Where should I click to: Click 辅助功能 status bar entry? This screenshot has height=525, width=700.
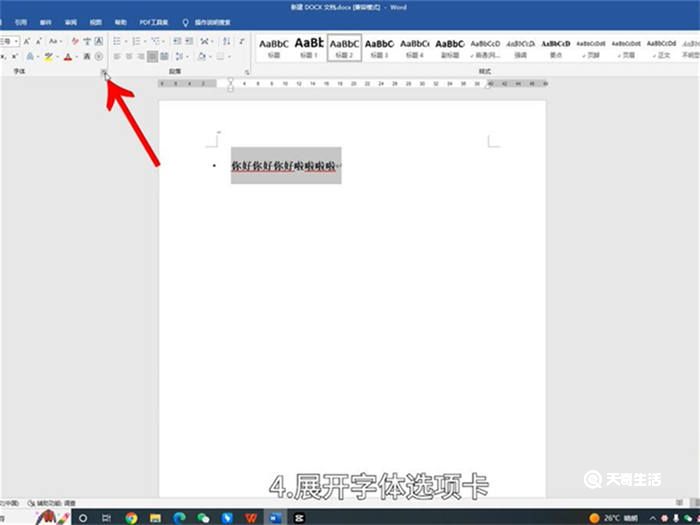pos(51,503)
